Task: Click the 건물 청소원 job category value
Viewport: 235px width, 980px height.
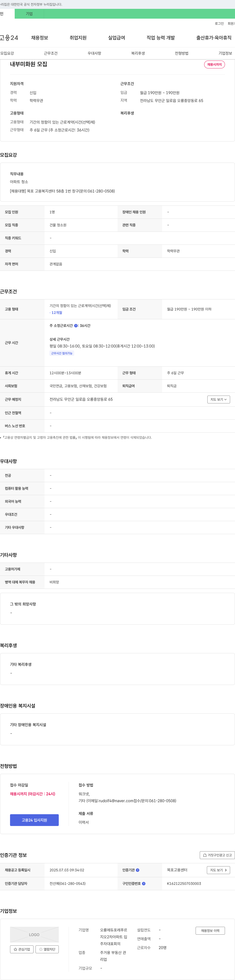Action: (x=58, y=225)
